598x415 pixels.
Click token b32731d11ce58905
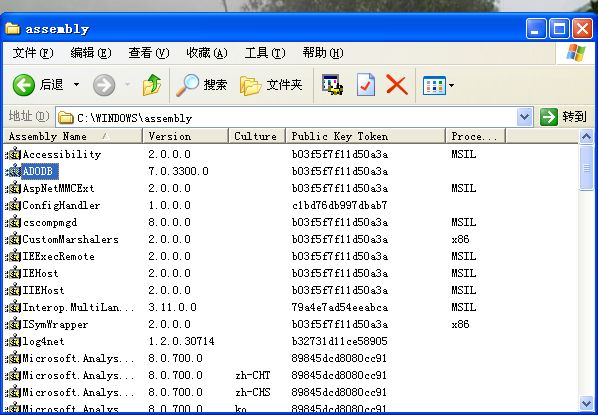click(340, 341)
